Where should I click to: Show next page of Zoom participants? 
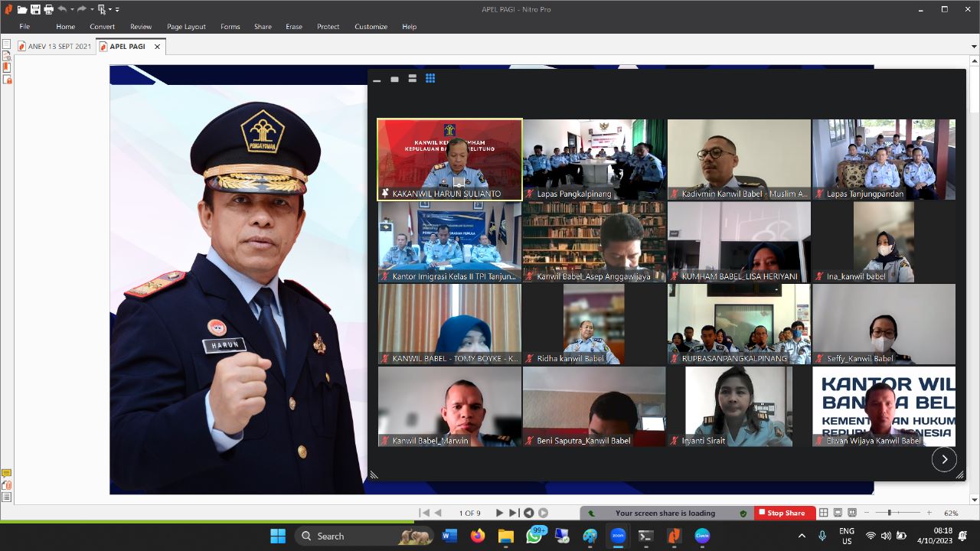[944, 459]
